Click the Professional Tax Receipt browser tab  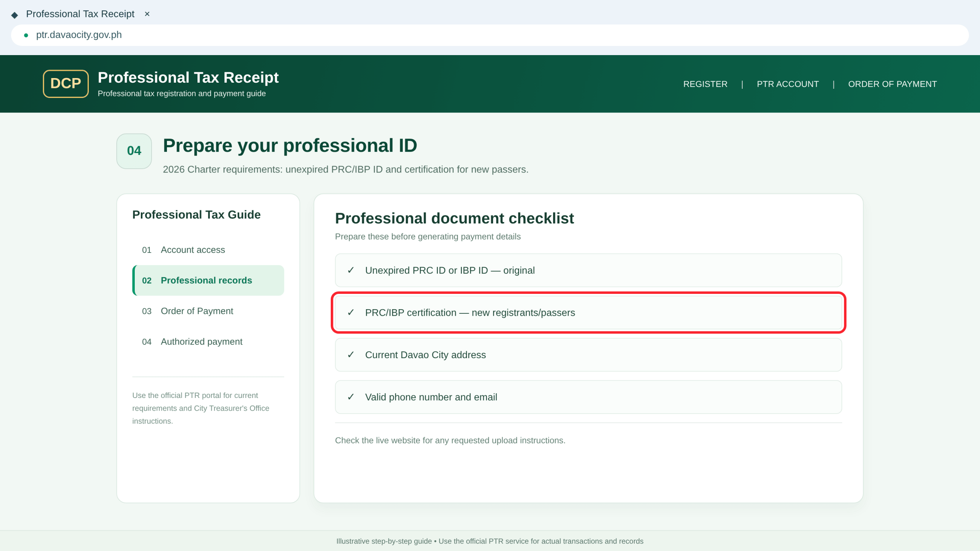(80, 14)
